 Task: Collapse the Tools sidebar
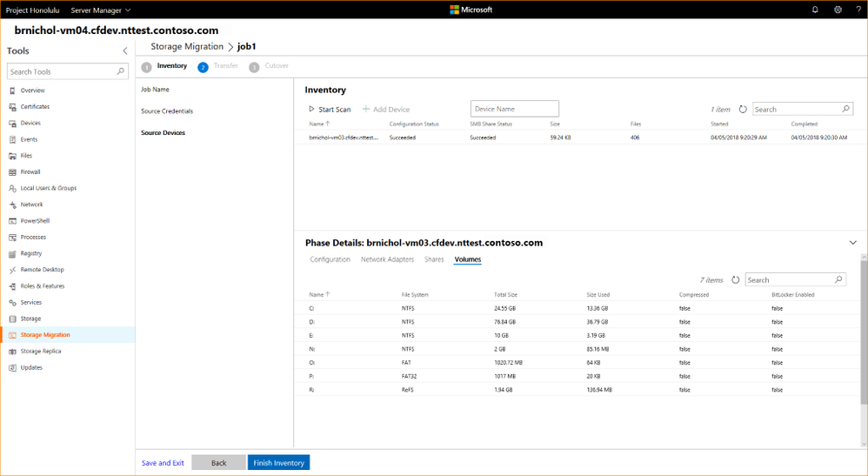125,51
